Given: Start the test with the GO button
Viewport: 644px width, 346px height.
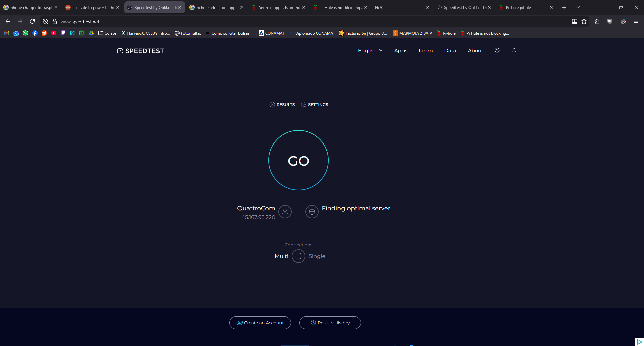Looking at the screenshot, I should 298,161.
